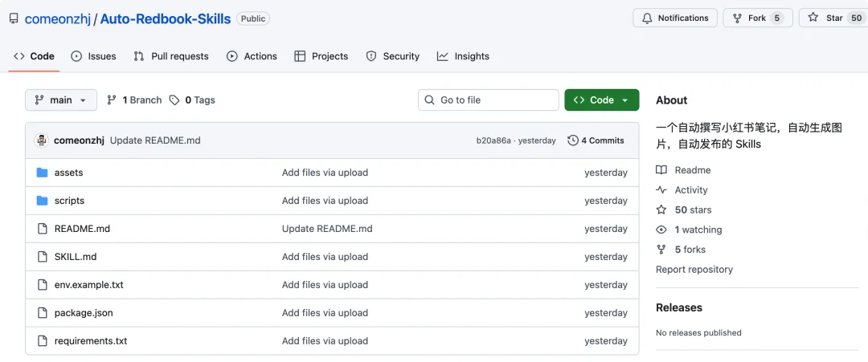This screenshot has height=362, width=868.
Task: Fork the repository
Action: click(x=749, y=18)
